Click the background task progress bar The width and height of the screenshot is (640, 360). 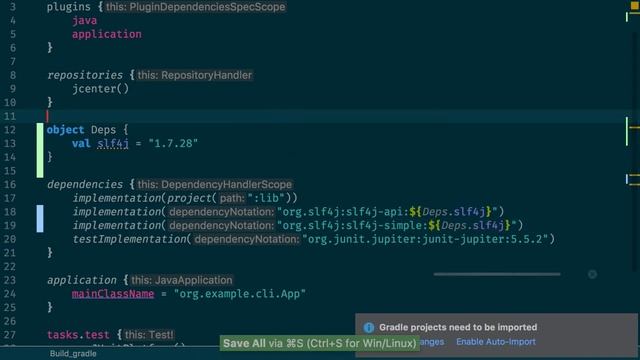tap(497, 274)
